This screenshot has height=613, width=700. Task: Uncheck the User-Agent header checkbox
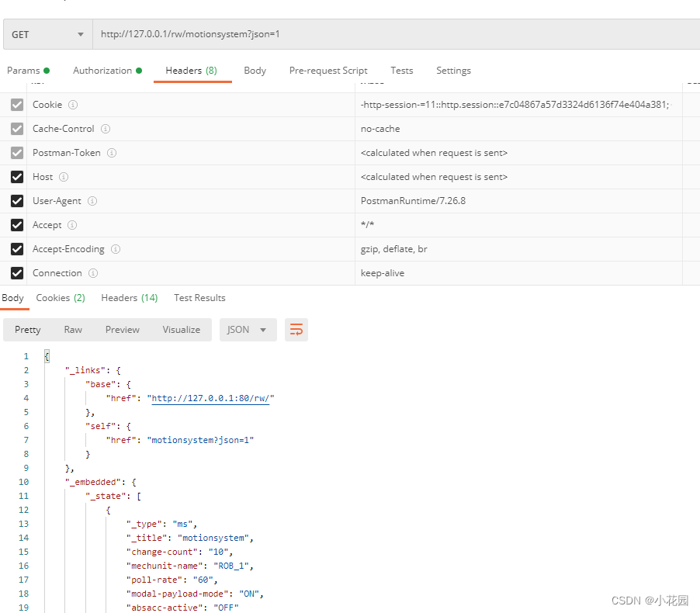(17, 201)
